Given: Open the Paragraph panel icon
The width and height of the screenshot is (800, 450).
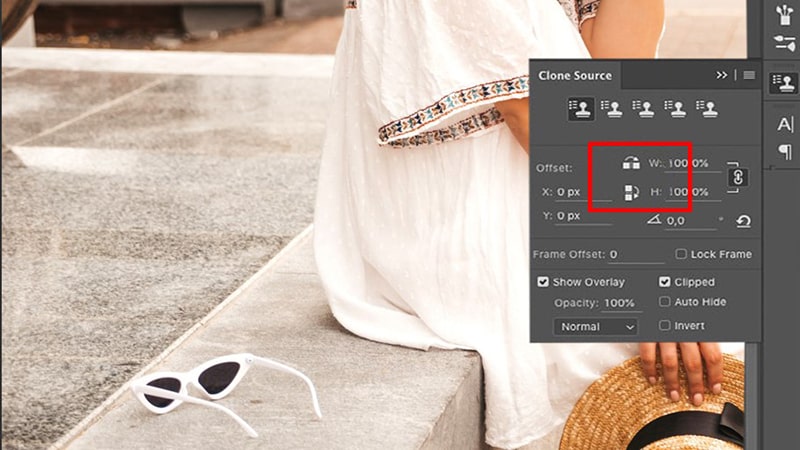Looking at the screenshot, I should pos(784,152).
